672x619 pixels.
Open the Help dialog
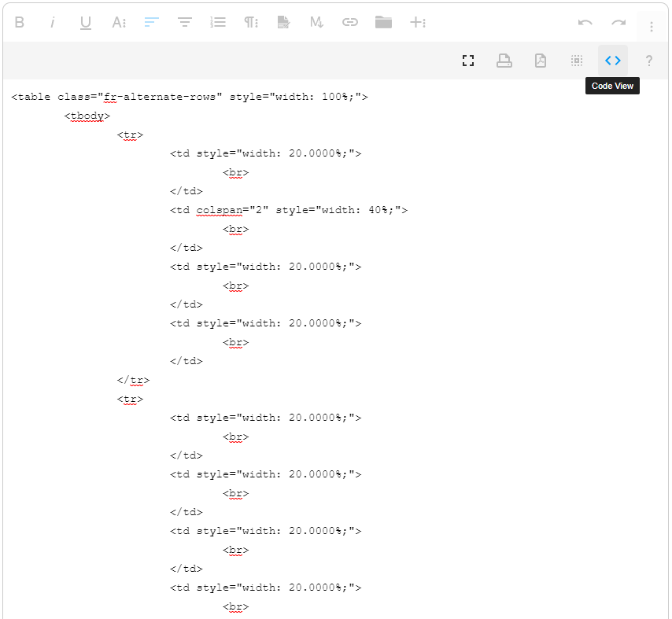(648, 61)
